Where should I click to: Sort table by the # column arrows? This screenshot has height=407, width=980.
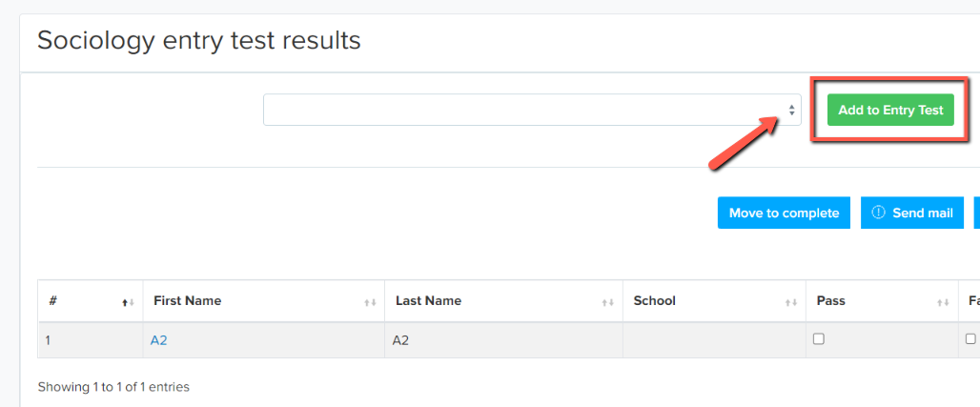[128, 302]
